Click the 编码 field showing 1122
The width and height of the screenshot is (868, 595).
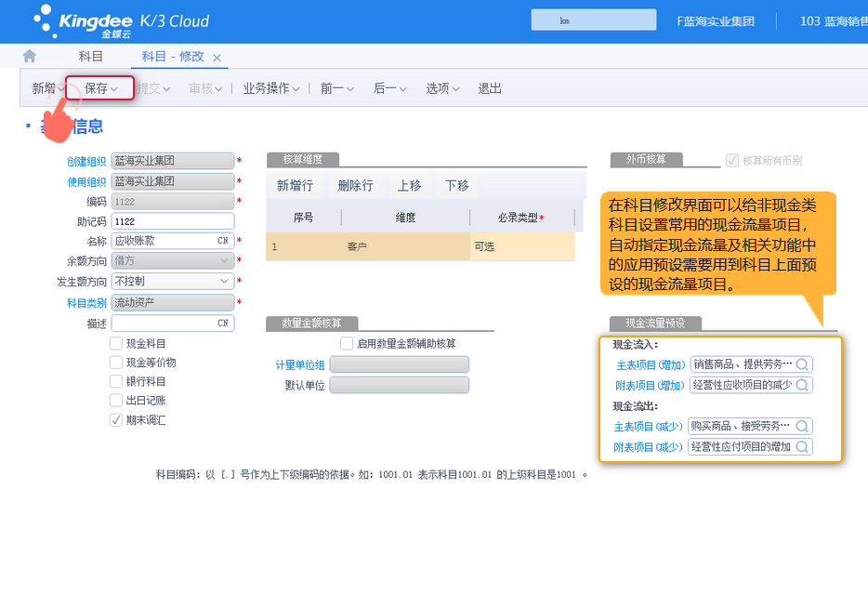[173, 201]
